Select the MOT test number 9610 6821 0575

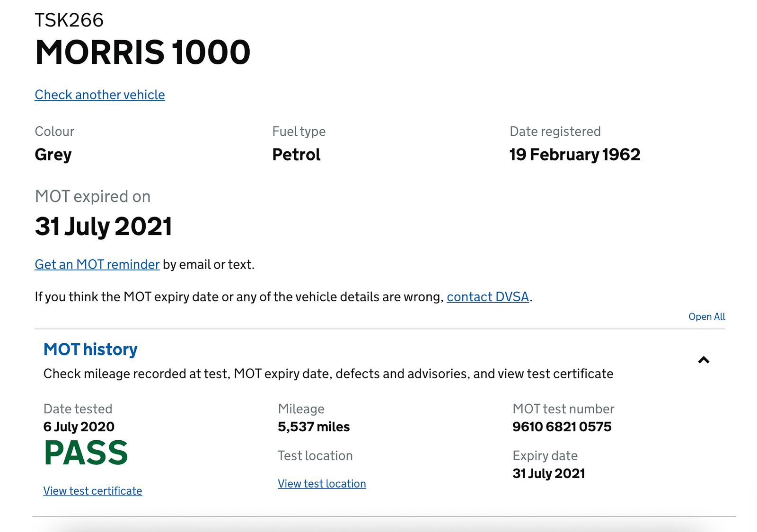(x=562, y=427)
